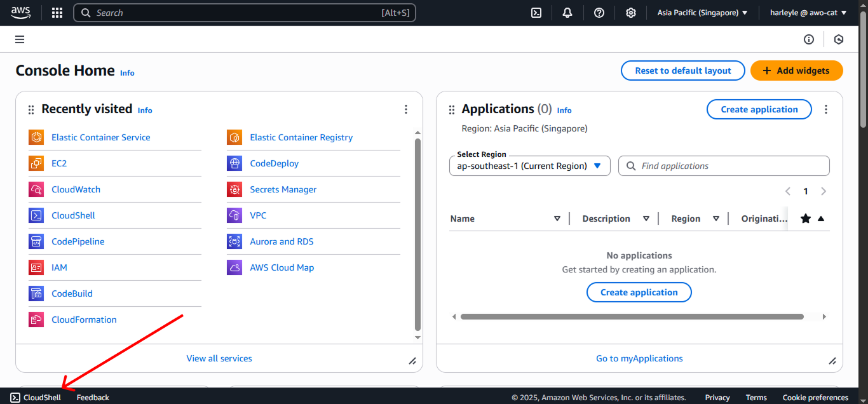Click the Secrets Manager service icon
This screenshot has width=868, height=404.
coord(234,189)
